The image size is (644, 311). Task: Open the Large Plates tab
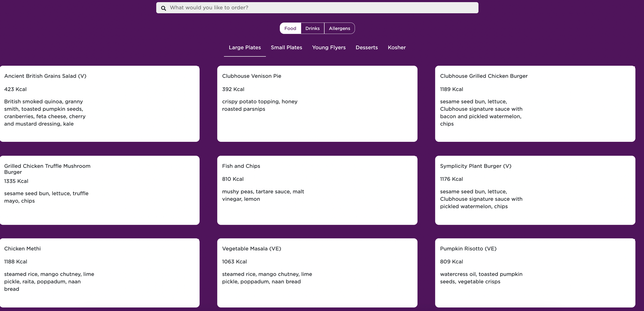(245, 47)
